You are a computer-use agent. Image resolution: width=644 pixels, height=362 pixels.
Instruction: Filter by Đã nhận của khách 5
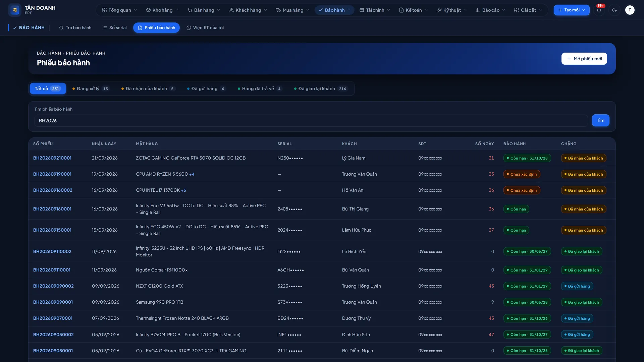(148, 88)
